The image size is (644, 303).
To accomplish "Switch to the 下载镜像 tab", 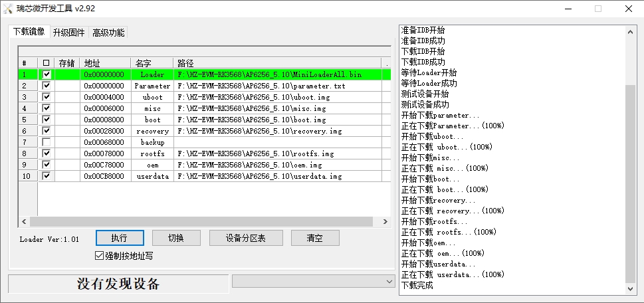I will [x=29, y=32].
